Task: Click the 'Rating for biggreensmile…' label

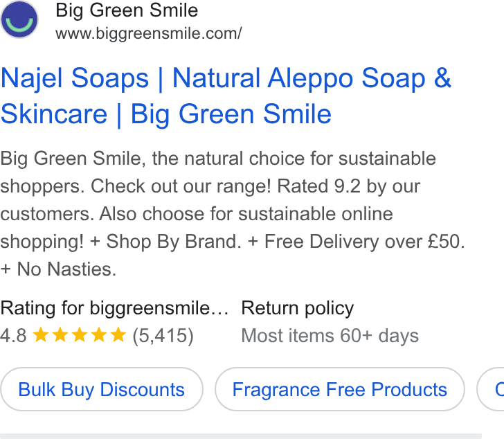Action: click(114, 308)
